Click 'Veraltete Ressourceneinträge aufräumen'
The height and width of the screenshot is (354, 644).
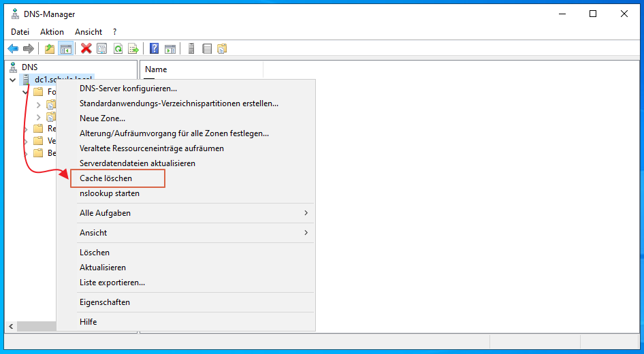click(x=186, y=148)
